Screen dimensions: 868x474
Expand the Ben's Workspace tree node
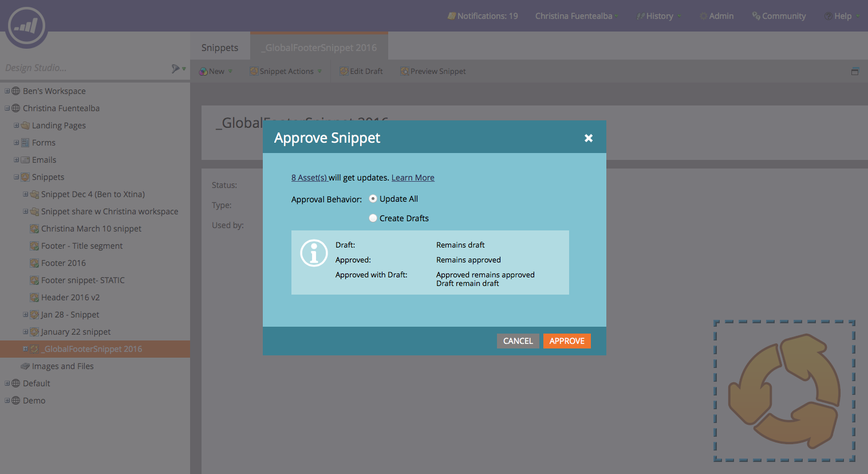[x=7, y=91]
